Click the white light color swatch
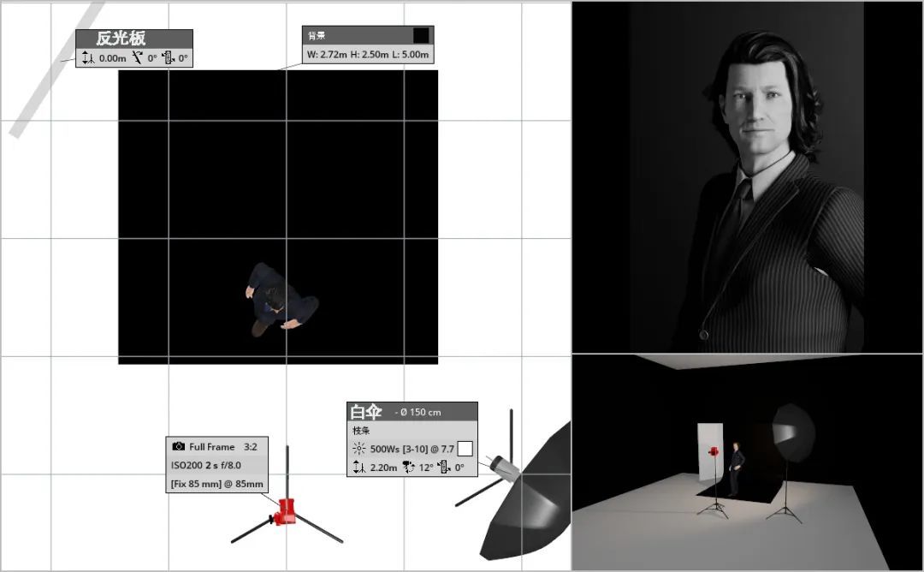The height and width of the screenshot is (572, 924). 465,449
